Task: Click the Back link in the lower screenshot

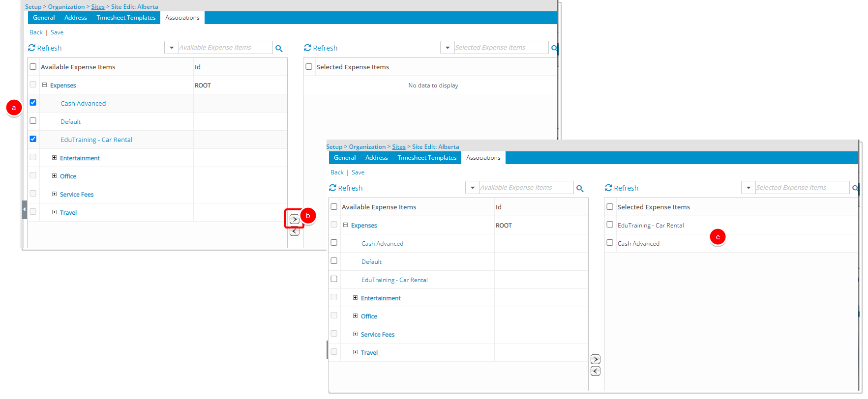Action: (337, 172)
